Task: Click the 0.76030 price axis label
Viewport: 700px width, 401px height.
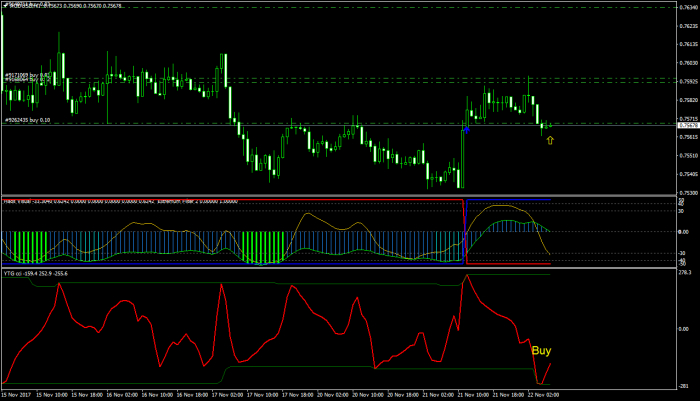Action: (x=688, y=63)
